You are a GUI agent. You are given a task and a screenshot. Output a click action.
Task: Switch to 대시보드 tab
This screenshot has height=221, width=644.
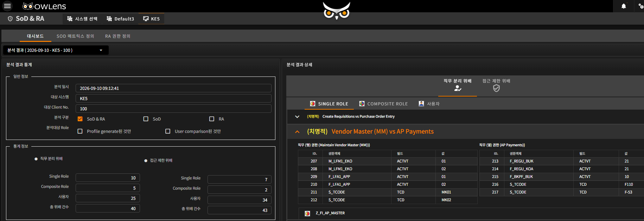(x=36, y=36)
